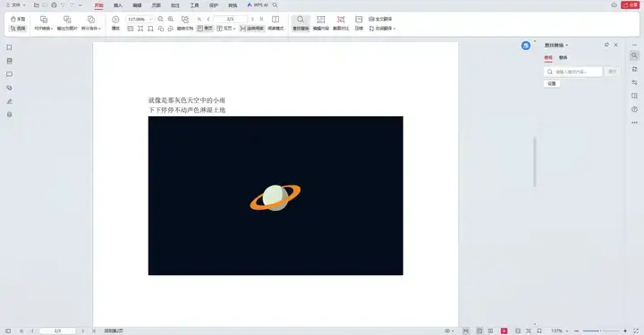Switch to Tools (工具) ribbon tab

[x=195, y=5]
